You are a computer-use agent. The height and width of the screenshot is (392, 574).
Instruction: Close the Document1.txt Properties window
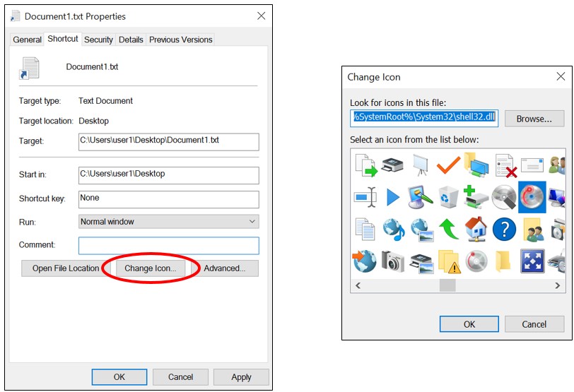pyautogui.click(x=261, y=16)
